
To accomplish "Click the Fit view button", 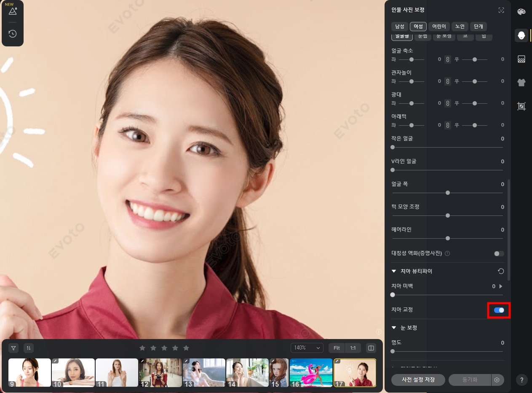I will point(337,348).
